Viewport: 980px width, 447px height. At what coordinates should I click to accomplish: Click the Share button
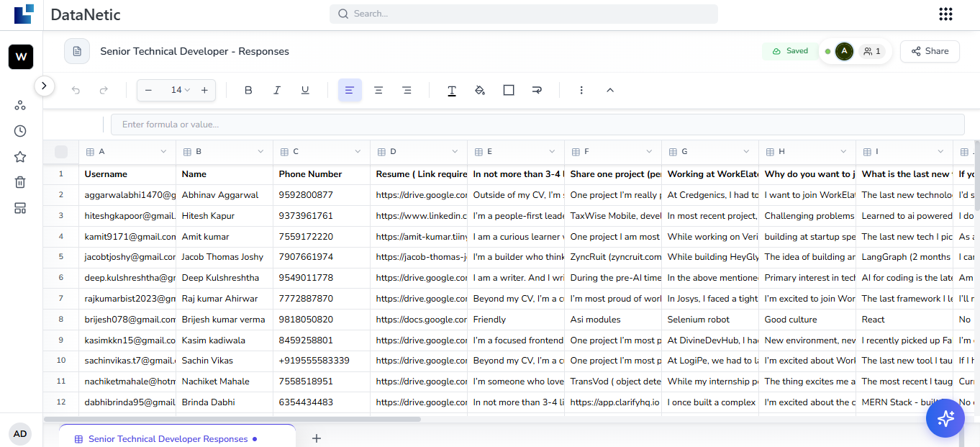pyautogui.click(x=929, y=51)
